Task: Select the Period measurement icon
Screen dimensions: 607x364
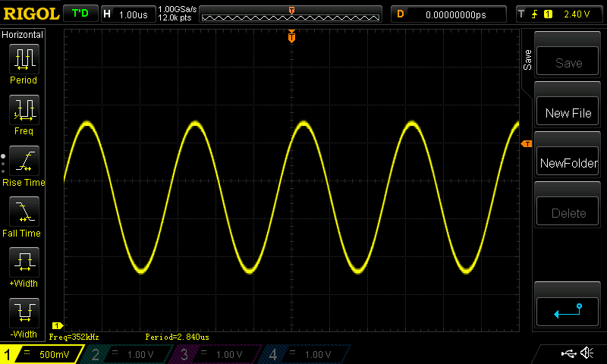Action: click(24, 59)
